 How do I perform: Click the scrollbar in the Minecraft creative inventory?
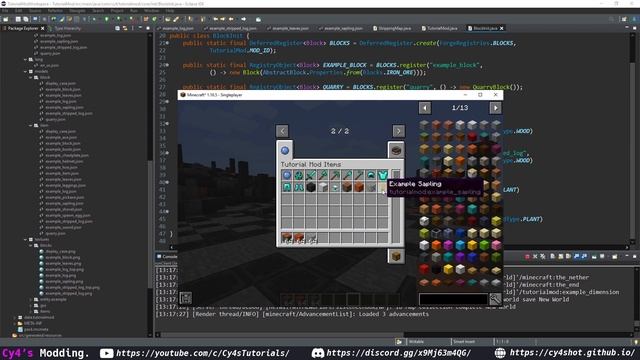[396, 207]
